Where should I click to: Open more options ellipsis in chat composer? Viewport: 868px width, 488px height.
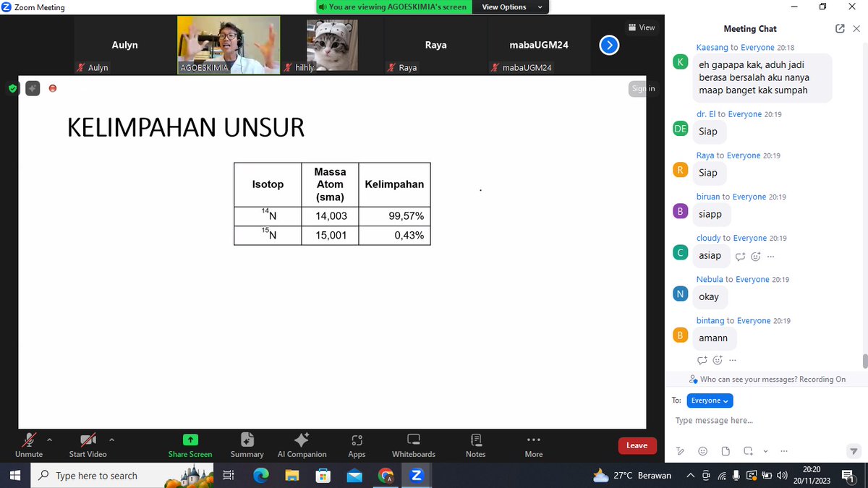784,451
